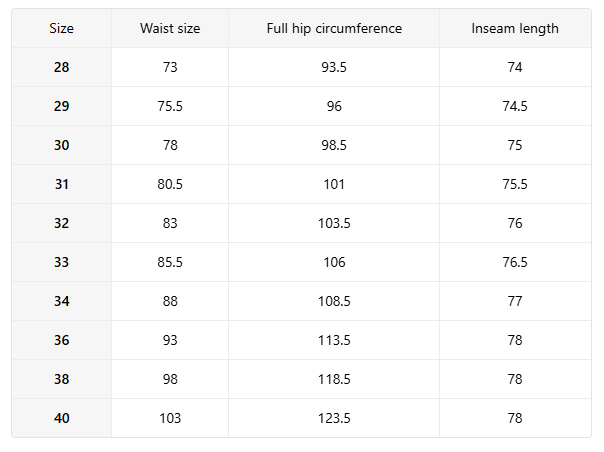
Task: Select the size 40 row label
Action: pos(62,418)
